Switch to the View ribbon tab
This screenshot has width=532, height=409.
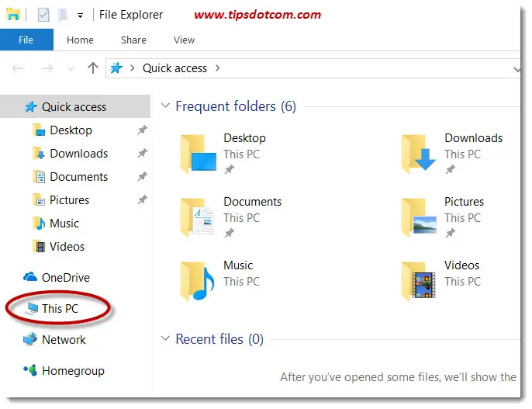click(x=185, y=40)
